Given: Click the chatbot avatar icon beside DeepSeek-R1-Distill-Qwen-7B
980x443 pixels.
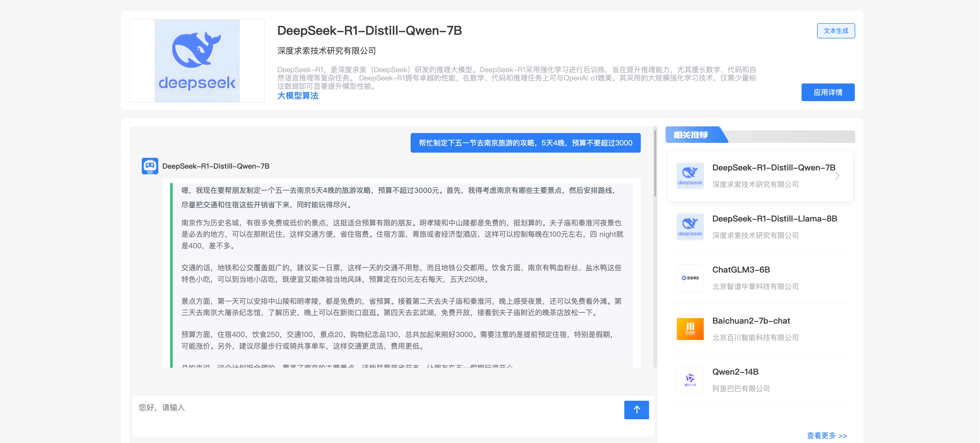Looking at the screenshot, I should pos(150,166).
